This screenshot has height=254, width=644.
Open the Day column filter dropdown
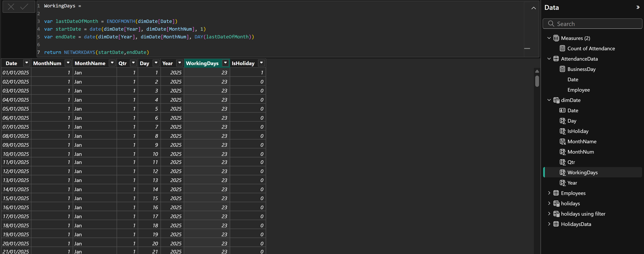click(156, 63)
